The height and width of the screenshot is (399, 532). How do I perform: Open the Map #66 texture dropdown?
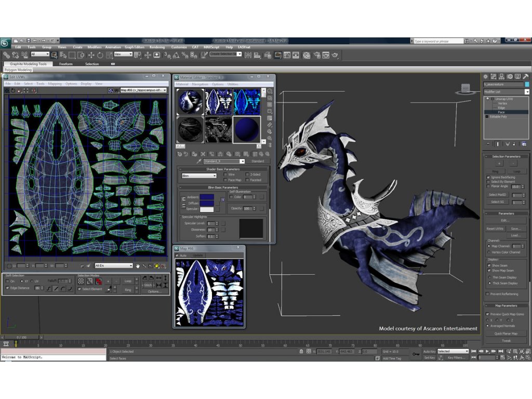(143, 90)
